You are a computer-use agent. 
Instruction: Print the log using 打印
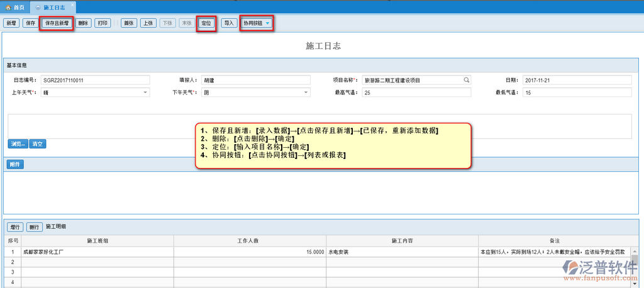point(104,23)
